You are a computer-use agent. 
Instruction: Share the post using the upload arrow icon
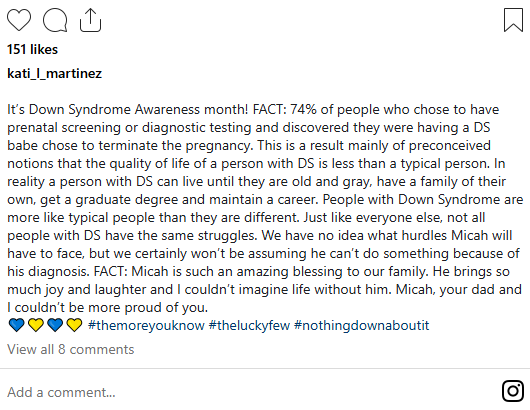(x=90, y=20)
